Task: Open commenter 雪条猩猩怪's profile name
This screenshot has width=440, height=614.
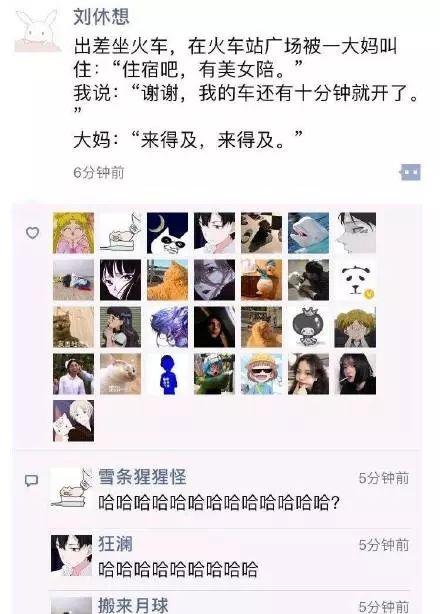Action: (x=142, y=476)
